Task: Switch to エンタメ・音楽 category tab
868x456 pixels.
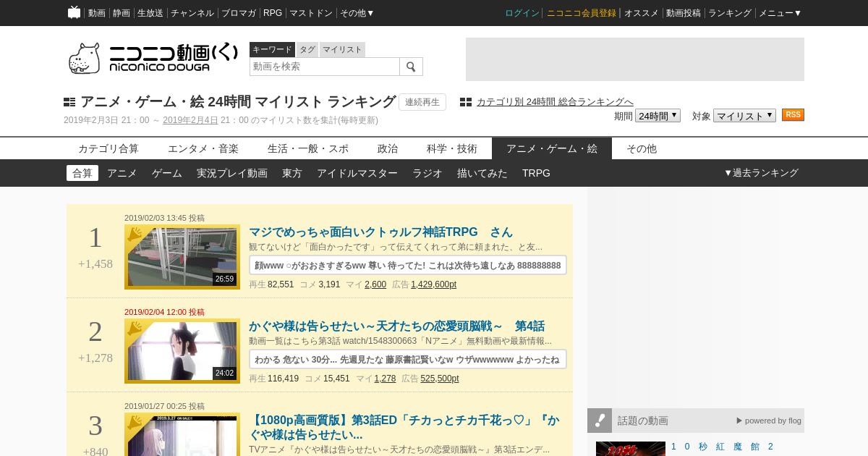Action: [203, 148]
